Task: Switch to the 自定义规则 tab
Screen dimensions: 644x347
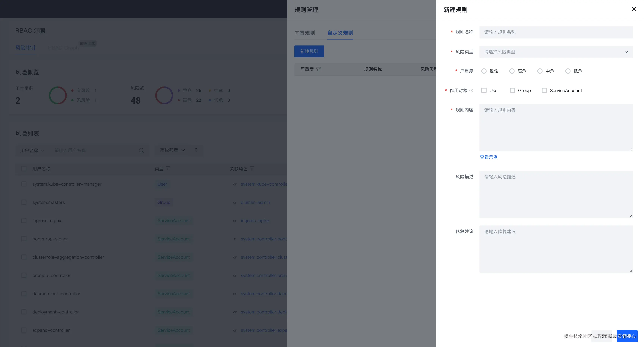Action: (340, 33)
